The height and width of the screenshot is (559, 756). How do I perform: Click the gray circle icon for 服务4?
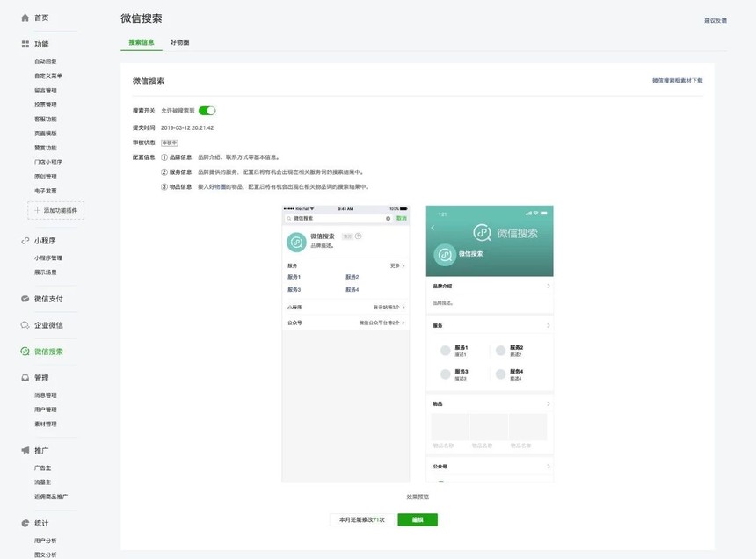click(500, 374)
